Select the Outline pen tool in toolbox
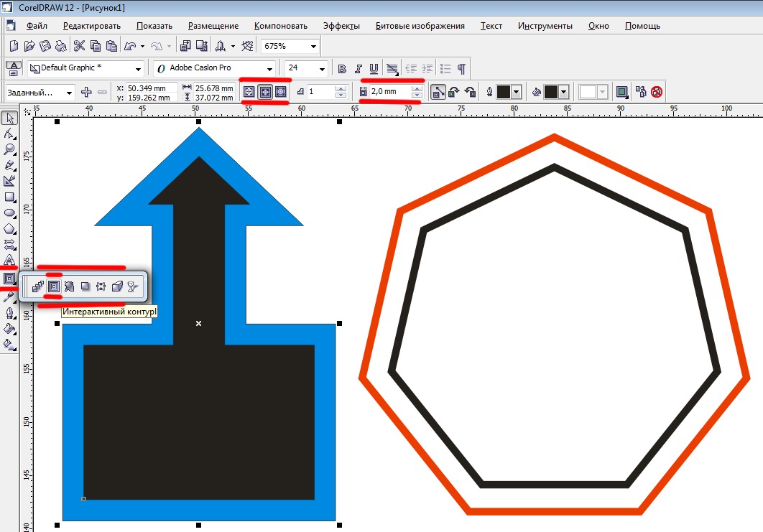The width and height of the screenshot is (763, 532). click(9, 313)
